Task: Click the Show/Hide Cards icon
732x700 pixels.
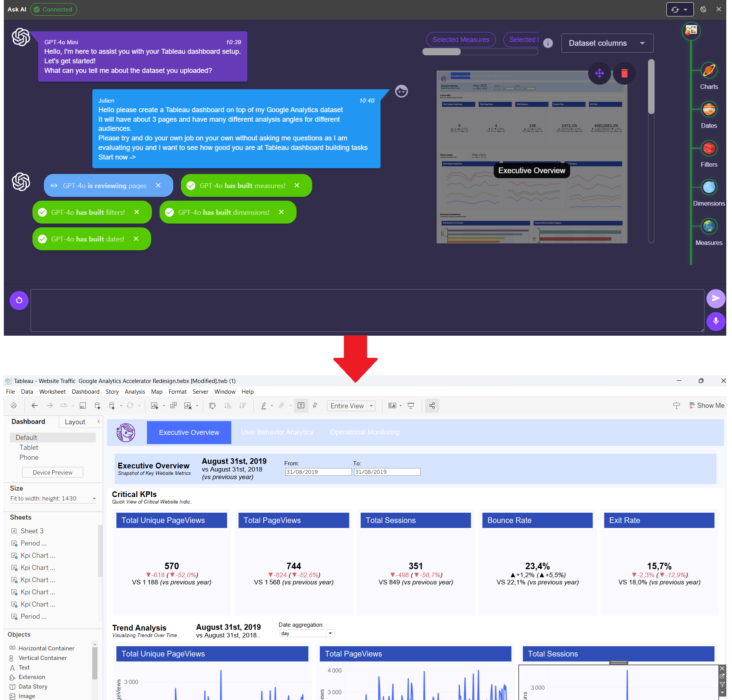Action: point(392,406)
